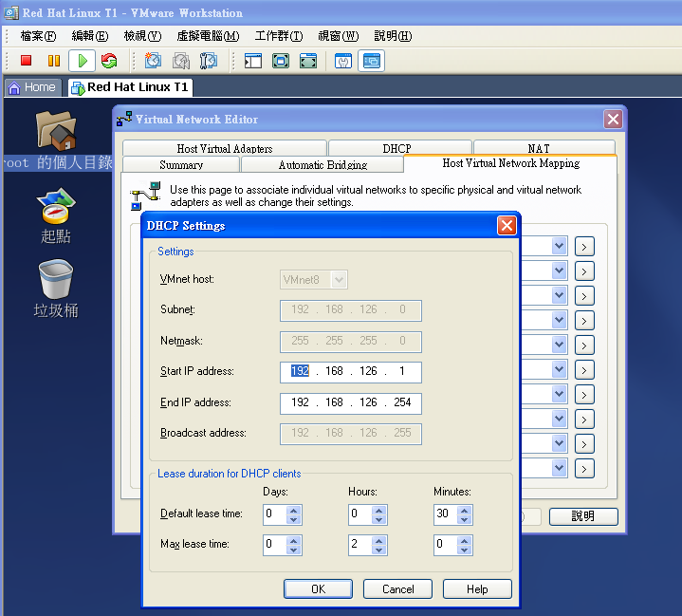Switch to the Summary tab
The image size is (682, 616).
coord(181,164)
